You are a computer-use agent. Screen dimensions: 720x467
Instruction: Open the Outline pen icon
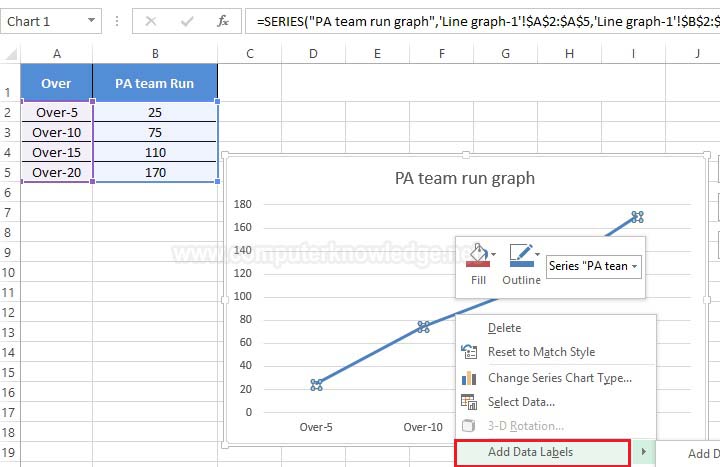coord(521,255)
